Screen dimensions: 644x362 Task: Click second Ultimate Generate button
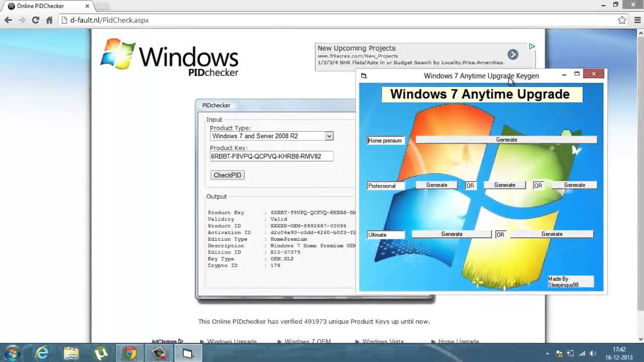click(552, 234)
